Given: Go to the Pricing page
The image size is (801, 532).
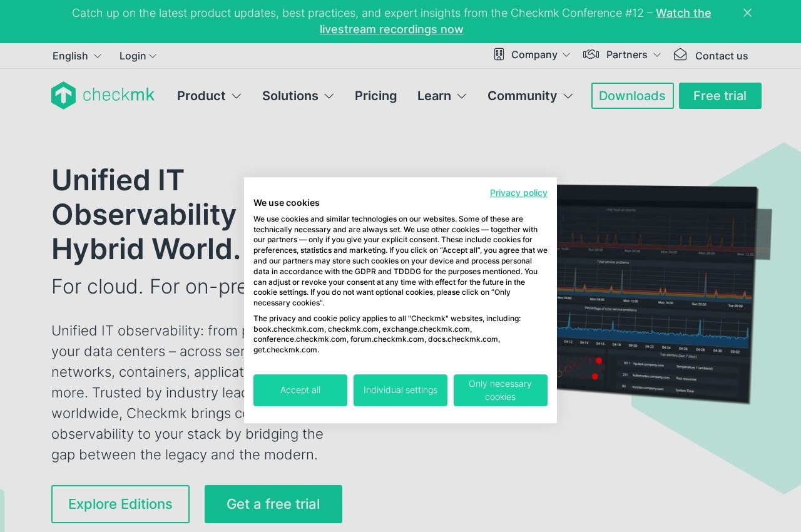Looking at the screenshot, I should [375, 96].
